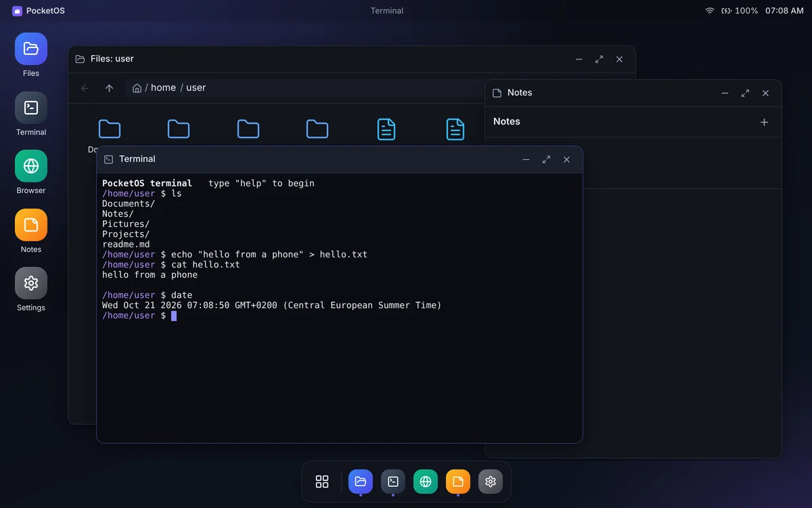812x508 pixels.
Task: Click the Browser globe icon in the dock
Action: pyautogui.click(x=426, y=482)
